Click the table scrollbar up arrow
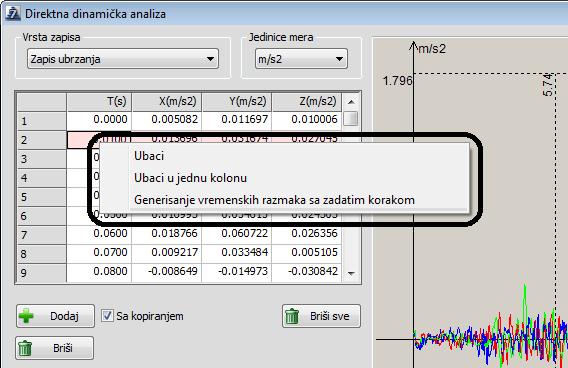The width and height of the screenshot is (568, 368). pyautogui.click(x=351, y=102)
